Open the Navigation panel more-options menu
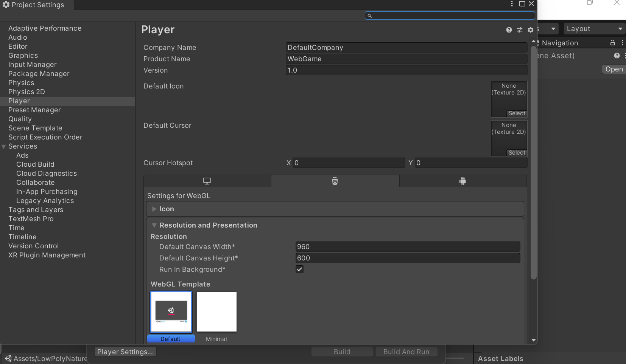 622,43
